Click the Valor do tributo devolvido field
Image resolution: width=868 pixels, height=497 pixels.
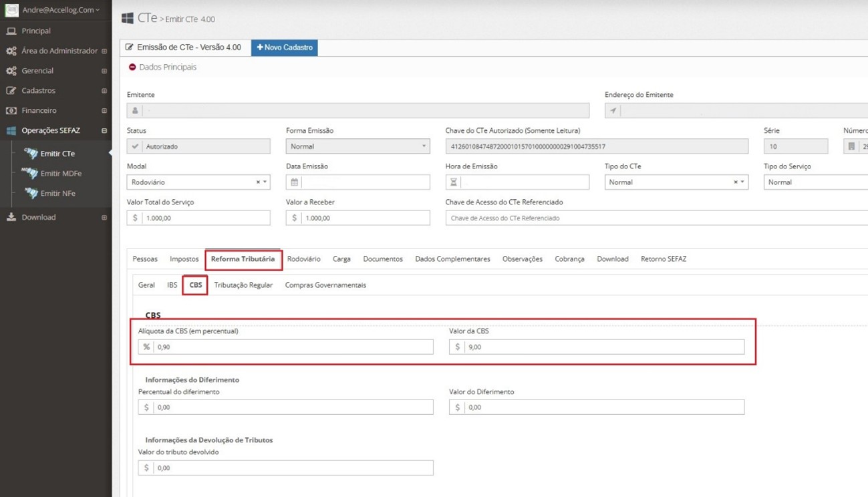click(x=285, y=468)
